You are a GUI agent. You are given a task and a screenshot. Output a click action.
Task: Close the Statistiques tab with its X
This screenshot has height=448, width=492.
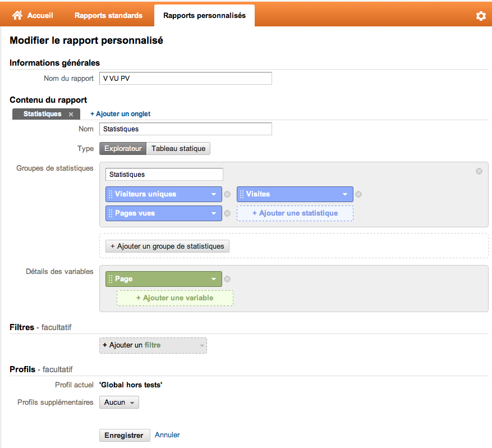[71, 115]
